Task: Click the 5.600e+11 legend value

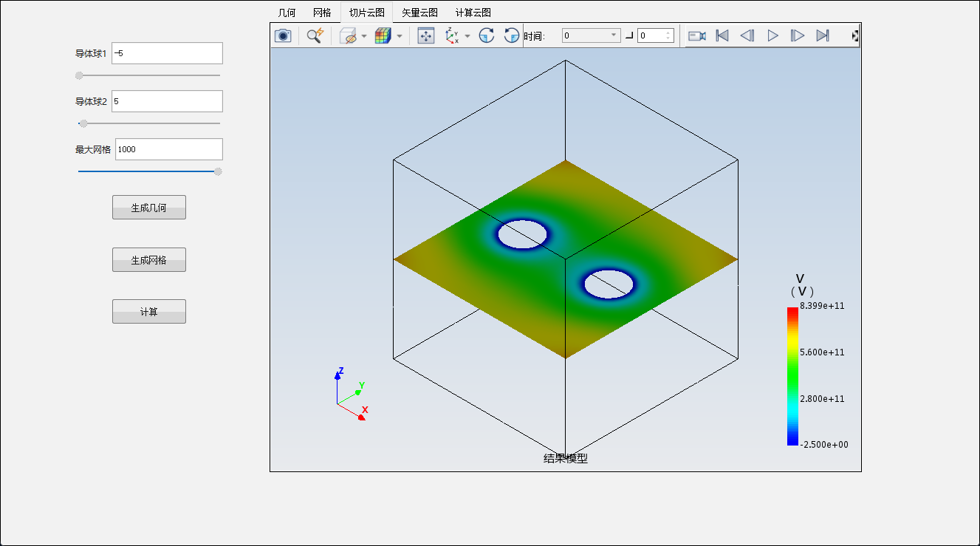Action: click(822, 352)
